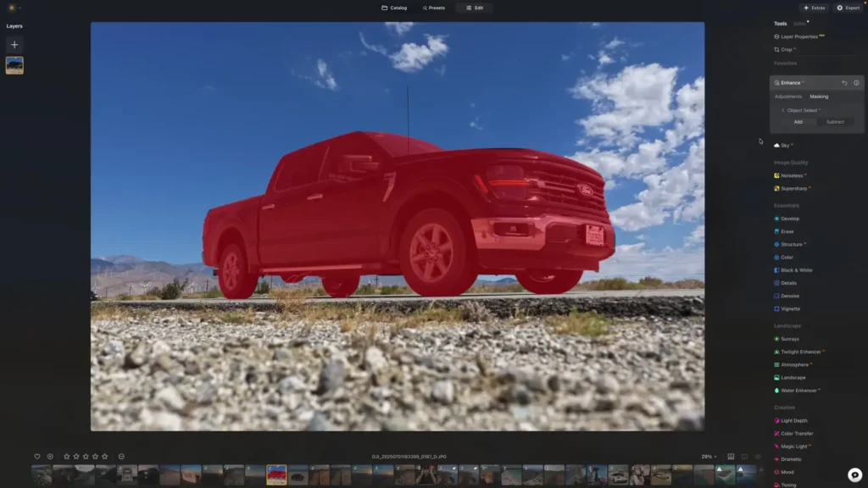The width and height of the screenshot is (868, 488).
Task: Select the Sky tool
Action: click(784, 145)
